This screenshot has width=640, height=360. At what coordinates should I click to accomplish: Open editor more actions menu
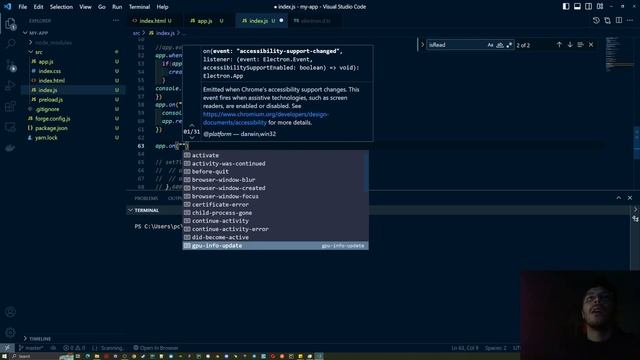click(x=630, y=20)
